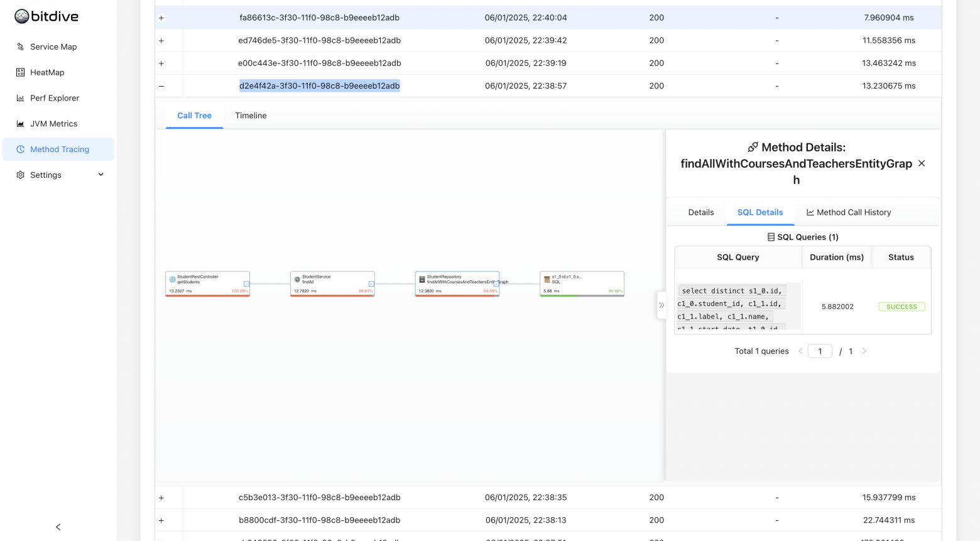This screenshot has height=541, width=980.
Task: Open Method Tracing page
Action: 58,150
